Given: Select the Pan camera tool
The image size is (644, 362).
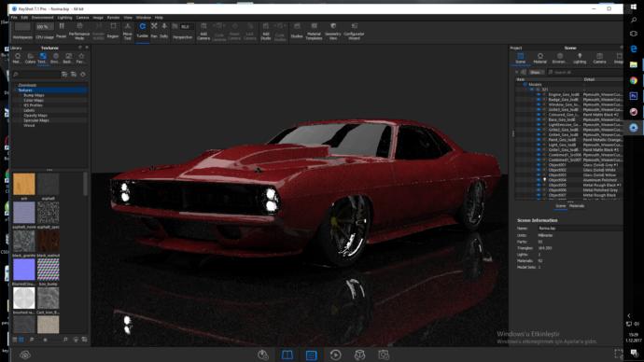Looking at the screenshot, I should click(x=154, y=31).
